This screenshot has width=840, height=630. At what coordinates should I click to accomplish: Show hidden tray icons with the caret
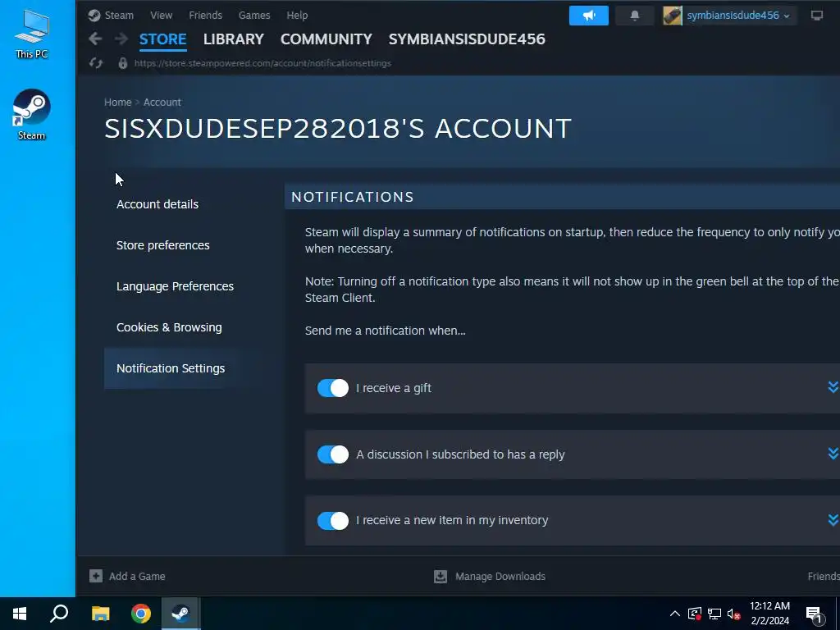click(x=675, y=614)
